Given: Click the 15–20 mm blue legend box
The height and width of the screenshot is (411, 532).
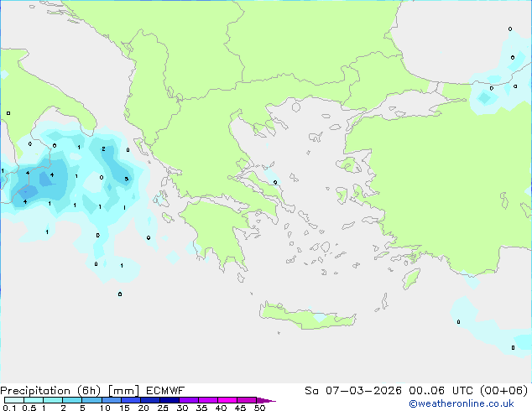Looking at the screenshot, I should pyautogui.click(x=130, y=400).
